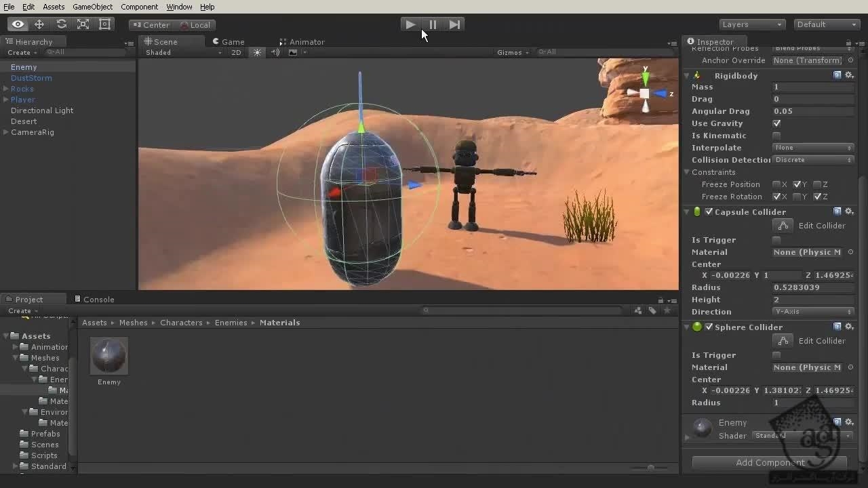Image resolution: width=868 pixels, height=488 pixels.
Task: Select the Move tool
Action: point(39,24)
